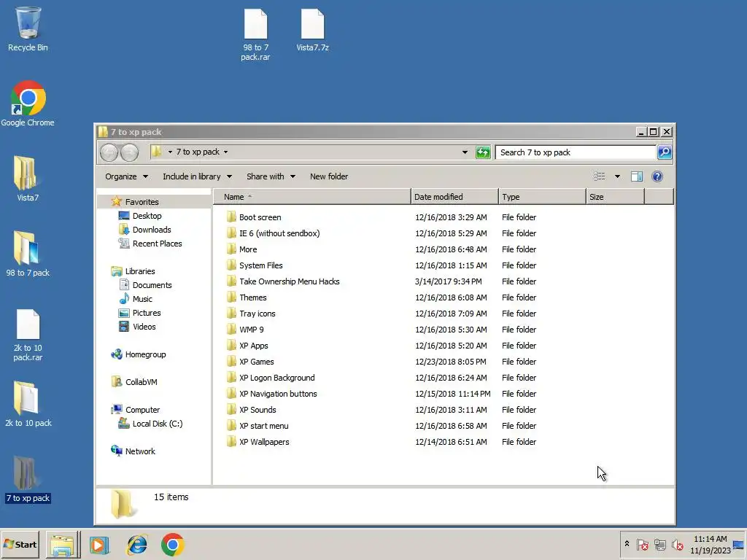Screen dimensions: 747x560
Task: Sort by the Name column header
Action: coord(312,197)
